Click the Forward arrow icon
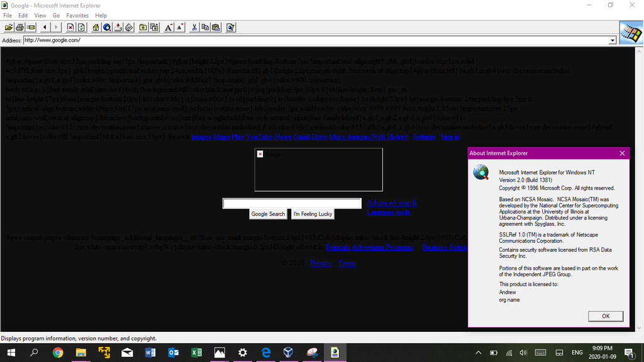 point(57,27)
